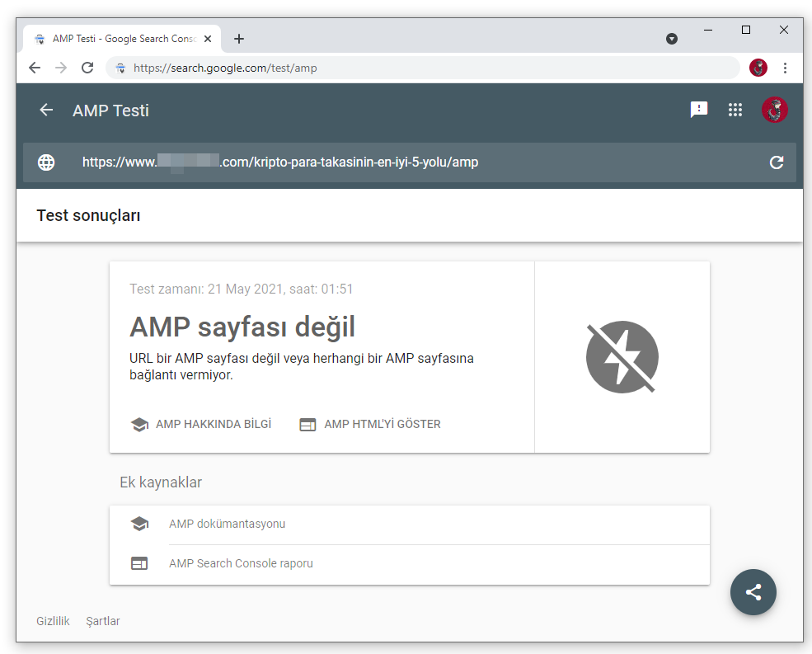Open the AMP dokümantasyonu resource link
The width and height of the screenshot is (812, 654).
coord(228,524)
